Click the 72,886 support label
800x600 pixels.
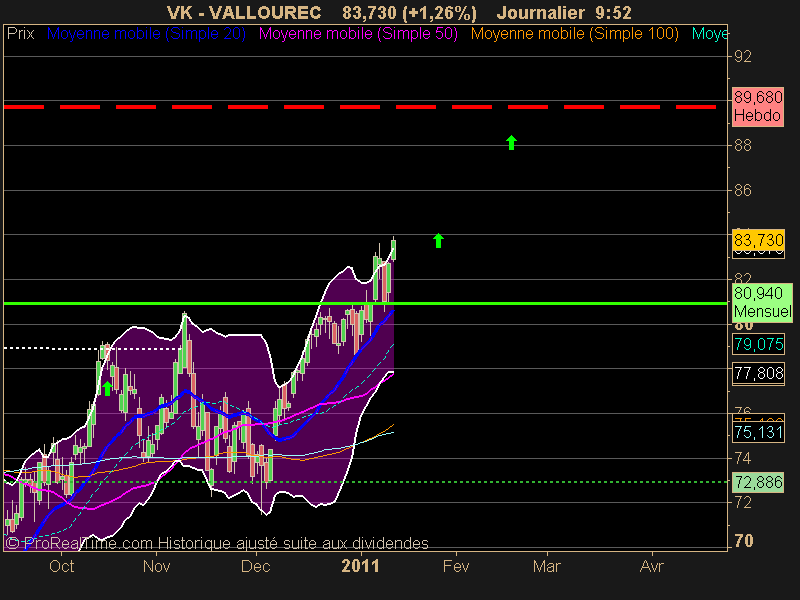758,482
